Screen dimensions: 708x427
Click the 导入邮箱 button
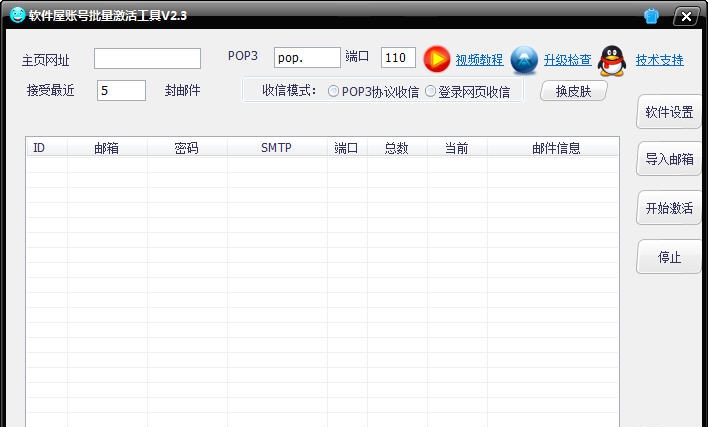(x=669, y=159)
